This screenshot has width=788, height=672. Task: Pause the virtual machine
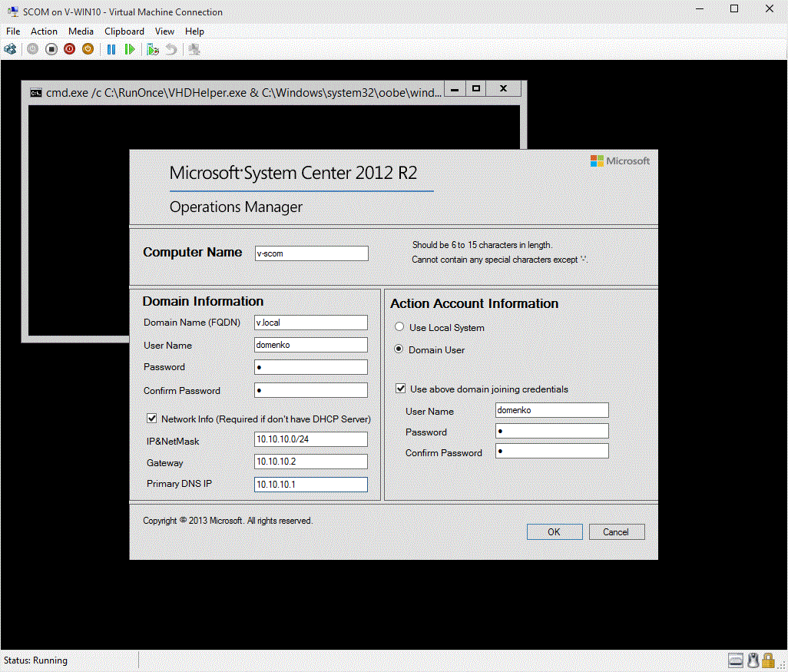tap(111, 49)
